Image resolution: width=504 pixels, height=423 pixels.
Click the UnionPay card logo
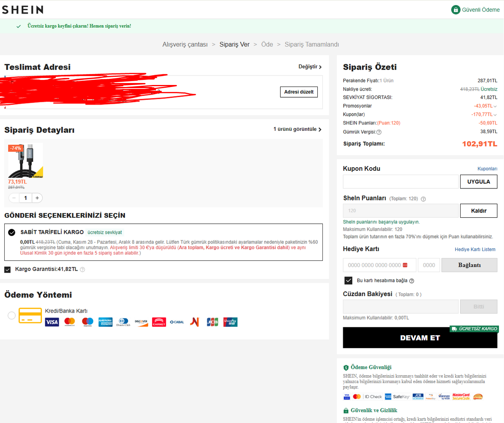coord(230,322)
